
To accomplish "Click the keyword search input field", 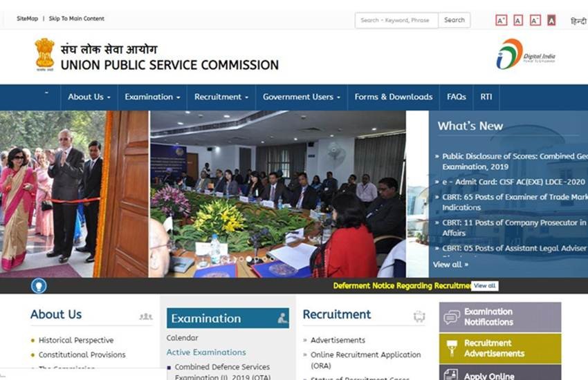I will (396, 20).
